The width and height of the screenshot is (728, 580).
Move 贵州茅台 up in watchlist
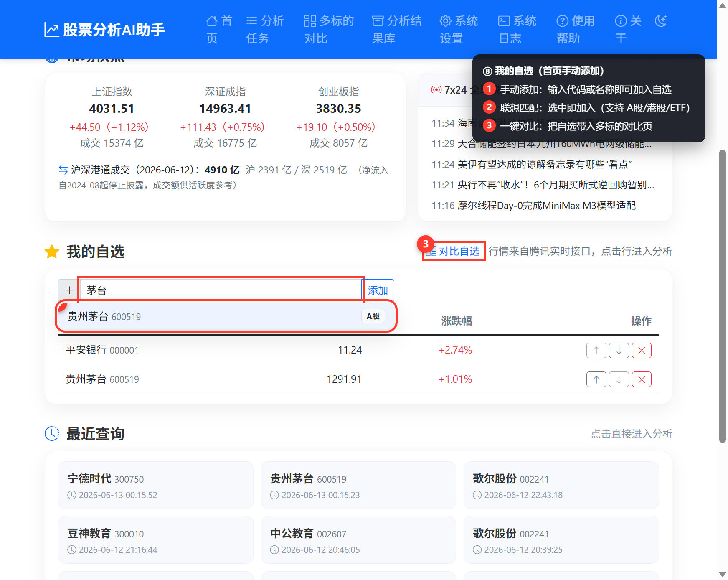pos(596,379)
